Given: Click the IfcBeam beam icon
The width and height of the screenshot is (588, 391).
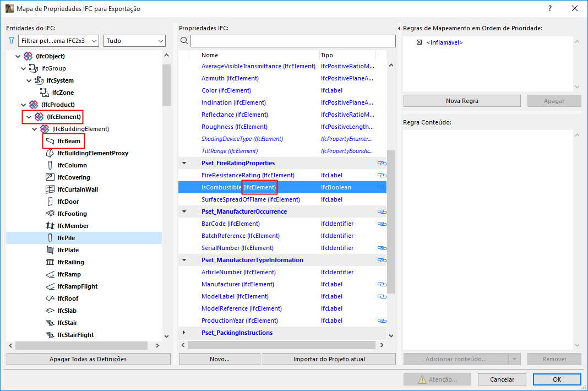Looking at the screenshot, I should point(50,141).
